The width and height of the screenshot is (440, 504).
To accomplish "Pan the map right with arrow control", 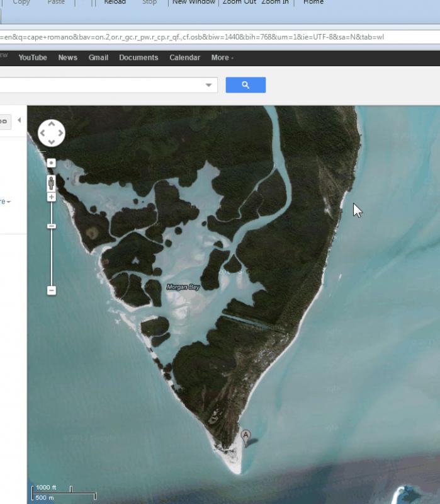I will (60, 133).
